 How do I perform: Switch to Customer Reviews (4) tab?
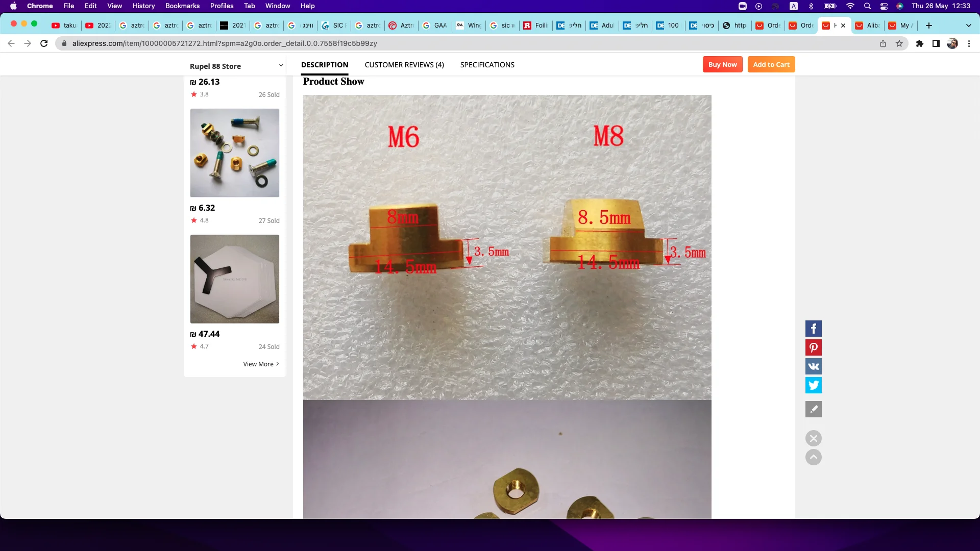pos(404,65)
